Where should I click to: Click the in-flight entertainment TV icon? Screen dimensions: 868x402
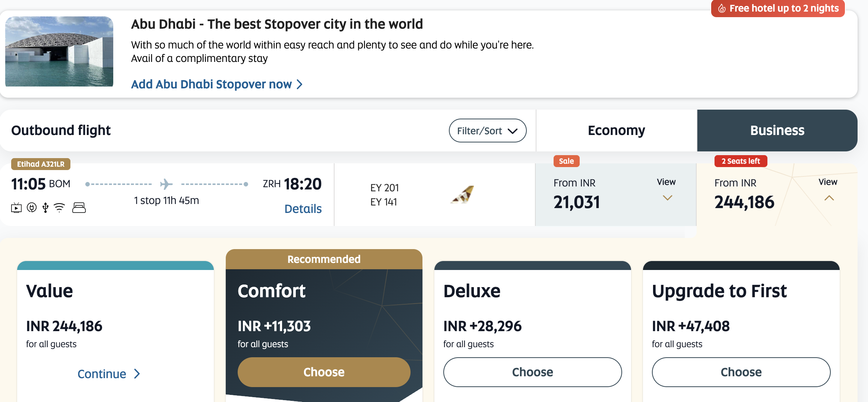coord(16,207)
